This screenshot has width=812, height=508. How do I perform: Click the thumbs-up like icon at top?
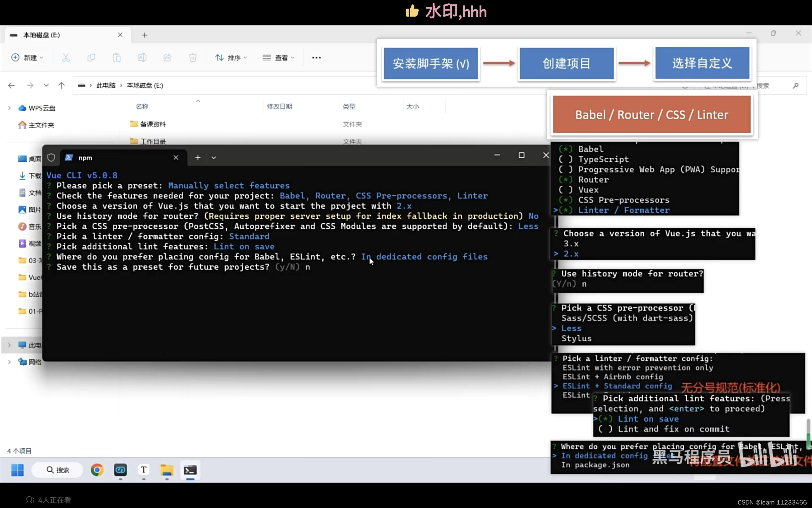[412, 11]
